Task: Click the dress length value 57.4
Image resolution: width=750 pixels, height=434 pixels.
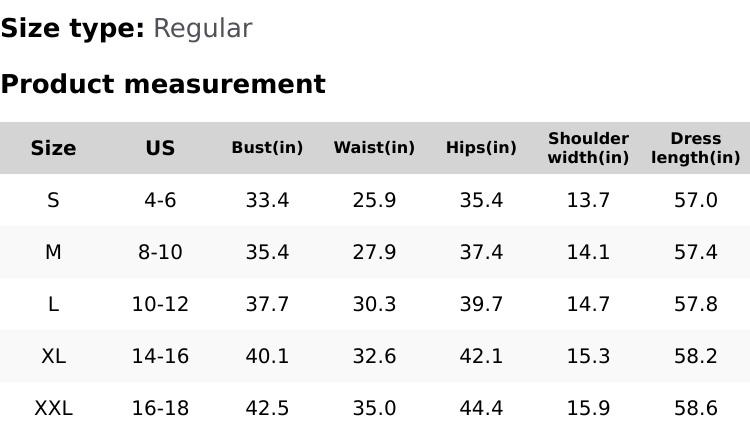Action: pyautogui.click(x=695, y=252)
